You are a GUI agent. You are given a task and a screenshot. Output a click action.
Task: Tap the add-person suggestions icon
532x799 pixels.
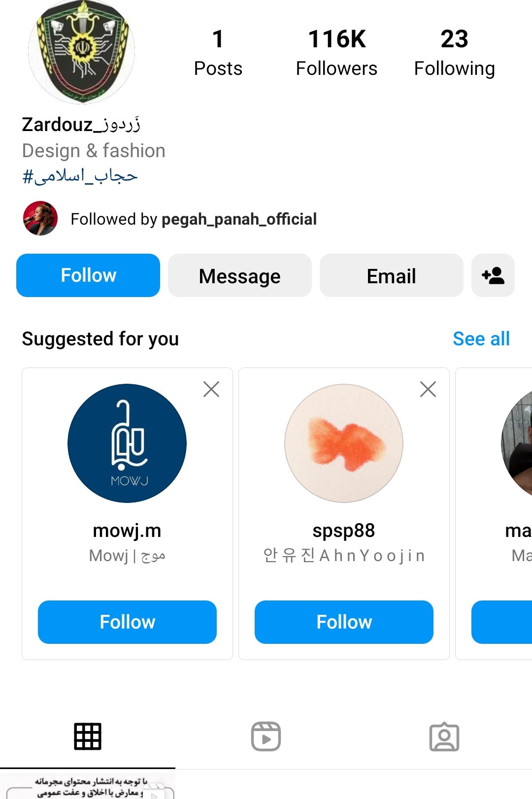pyautogui.click(x=493, y=276)
